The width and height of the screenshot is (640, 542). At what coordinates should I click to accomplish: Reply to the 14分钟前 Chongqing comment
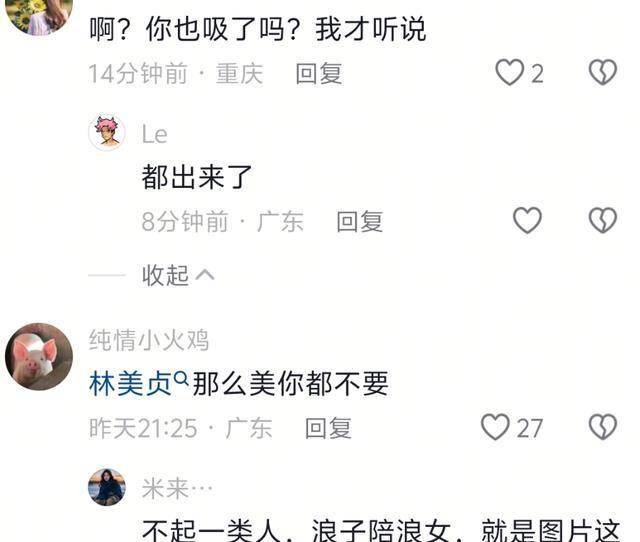click(x=319, y=73)
